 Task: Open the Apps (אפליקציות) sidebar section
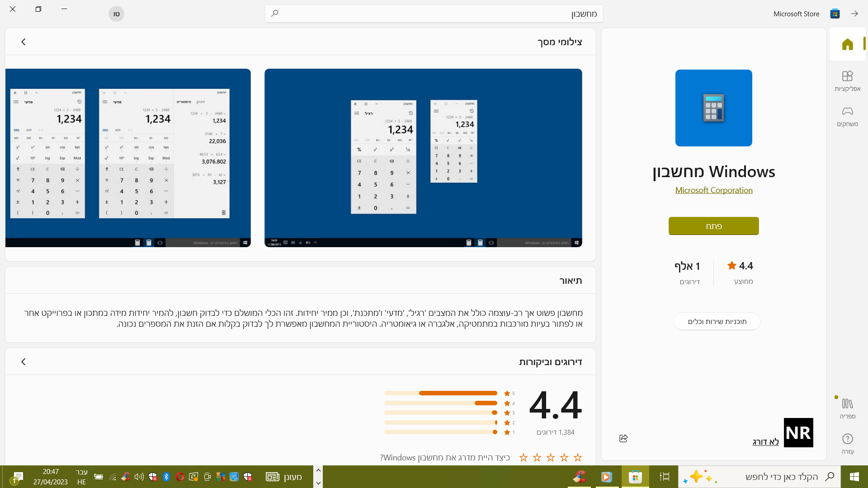(847, 81)
